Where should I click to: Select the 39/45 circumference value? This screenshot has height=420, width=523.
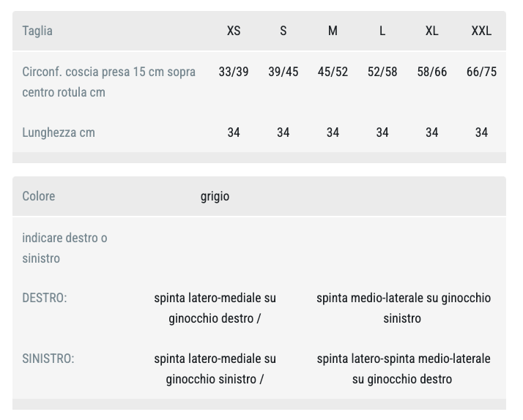pos(283,72)
